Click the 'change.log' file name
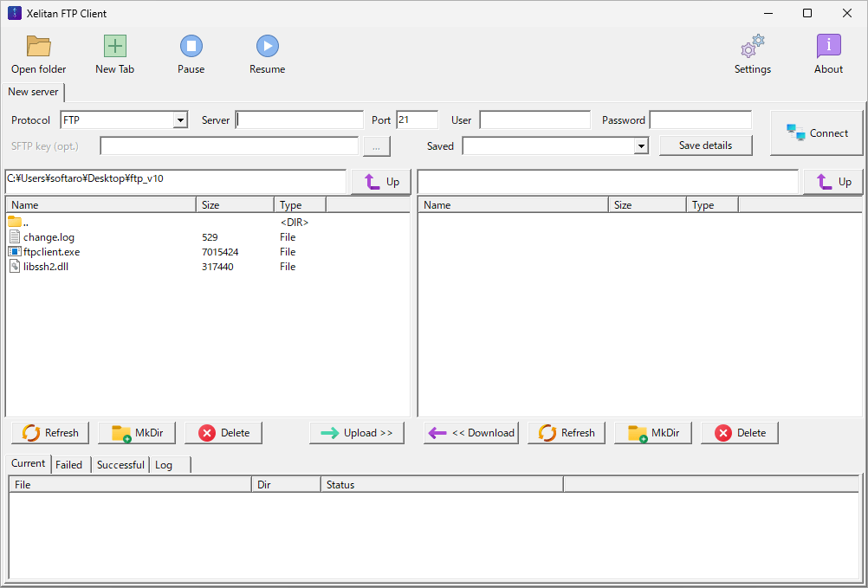Image resolution: width=868 pixels, height=588 pixels. click(49, 237)
